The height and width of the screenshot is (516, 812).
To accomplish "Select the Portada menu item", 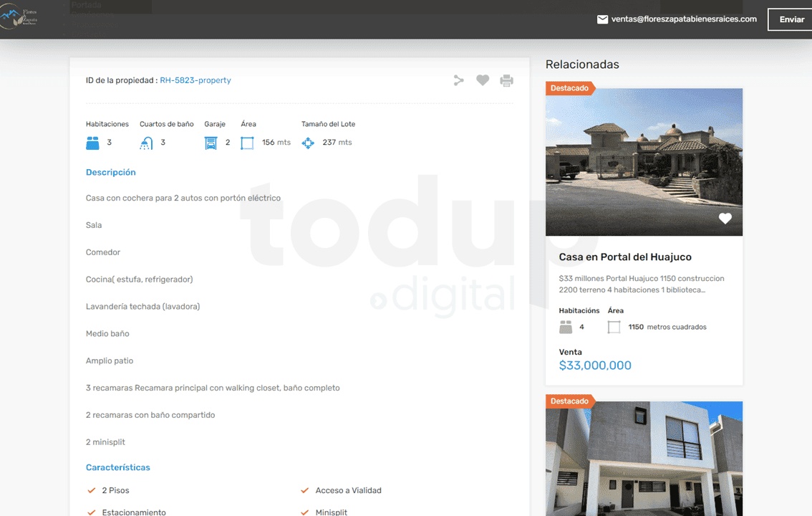I will (87, 5).
